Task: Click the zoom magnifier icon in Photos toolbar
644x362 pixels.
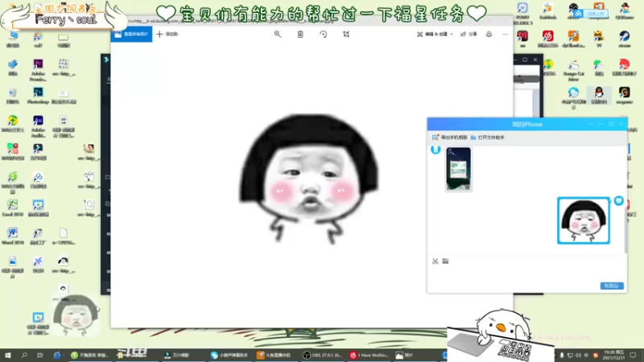Action: point(278,34)
